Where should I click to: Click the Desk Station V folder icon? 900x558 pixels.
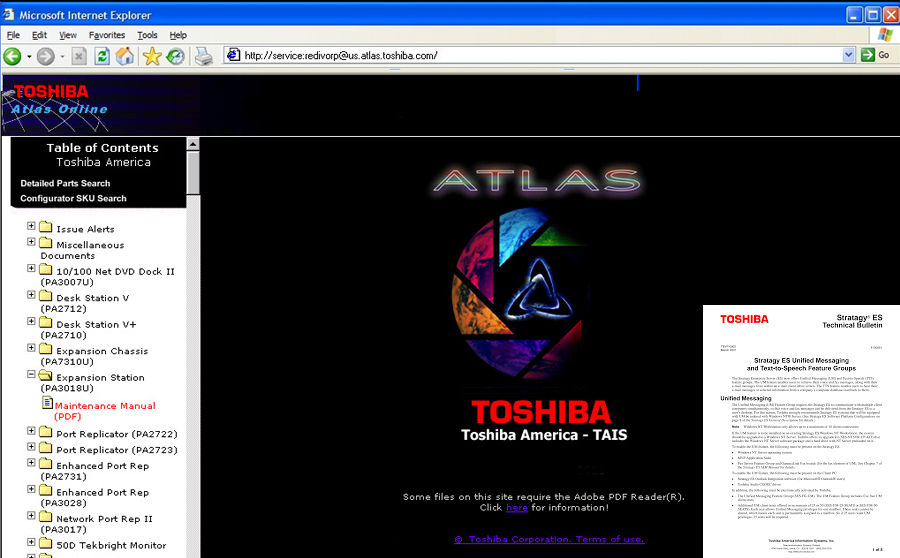(x=46, y=295)
